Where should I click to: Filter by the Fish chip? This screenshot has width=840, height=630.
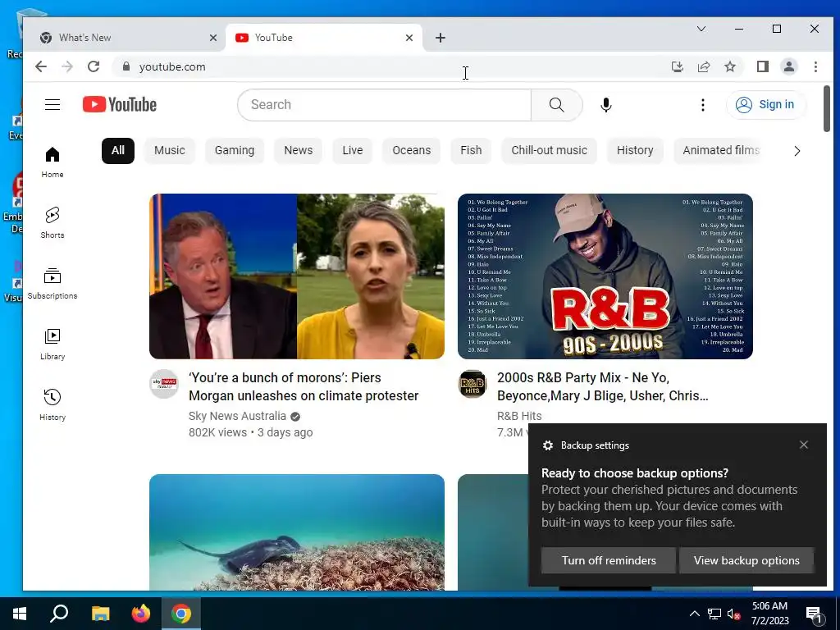tap(471, 151)
